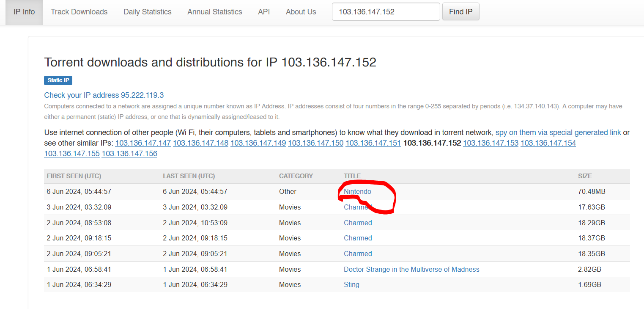Select the 2.82GB size cell

[589, 270]
